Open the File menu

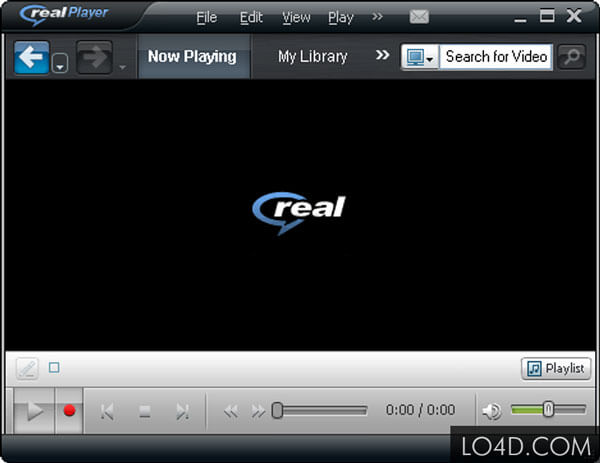coord(207,17)
